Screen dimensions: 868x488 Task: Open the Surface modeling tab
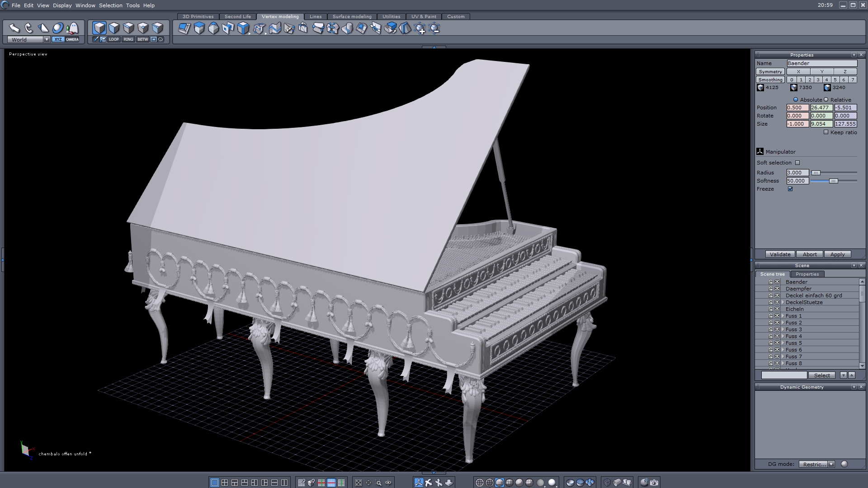coord(352,16)
